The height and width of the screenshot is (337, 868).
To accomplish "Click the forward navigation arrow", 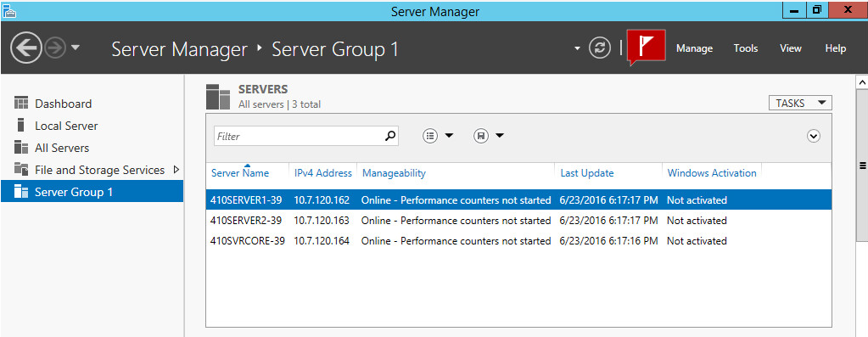I will (x=55, y=48).
